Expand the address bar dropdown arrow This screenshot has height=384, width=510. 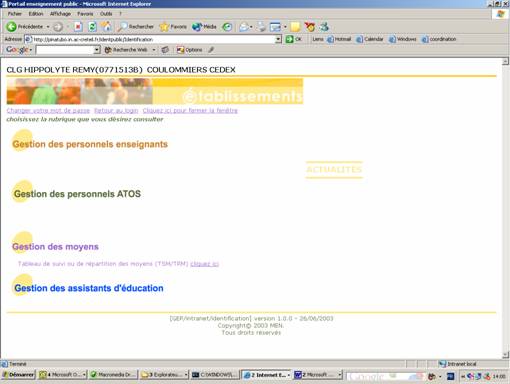coord(278,39)
